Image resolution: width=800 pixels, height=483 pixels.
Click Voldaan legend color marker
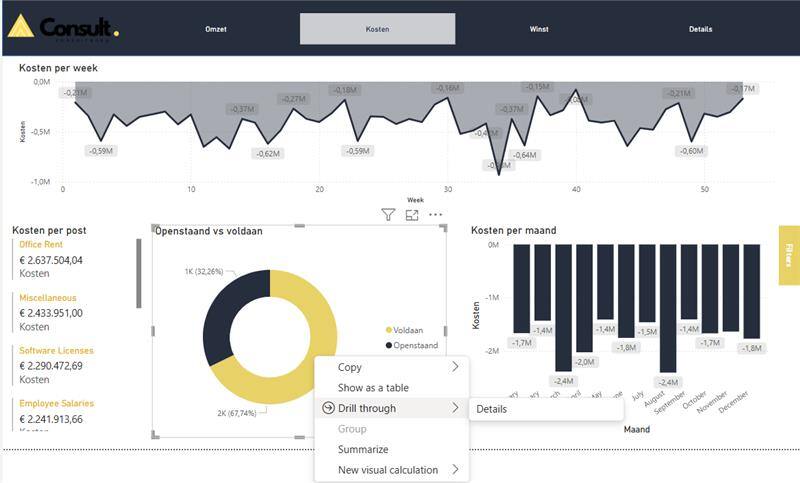(389, 330)
